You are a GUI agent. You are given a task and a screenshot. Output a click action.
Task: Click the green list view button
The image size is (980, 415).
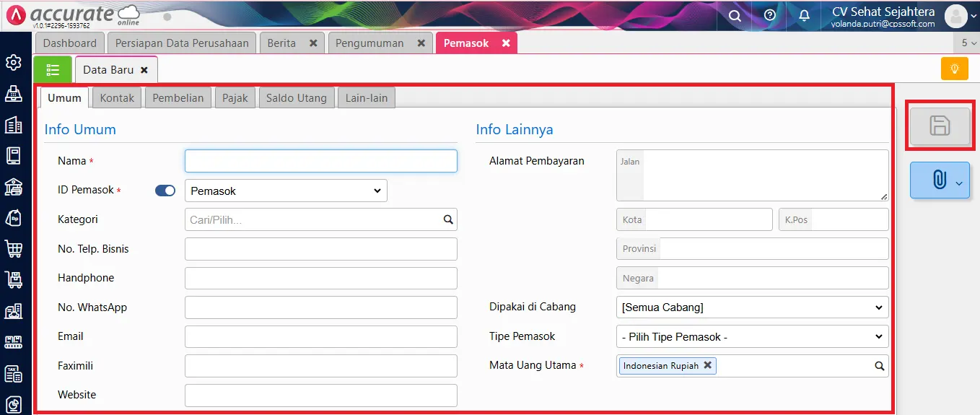[x=53, y=69]
